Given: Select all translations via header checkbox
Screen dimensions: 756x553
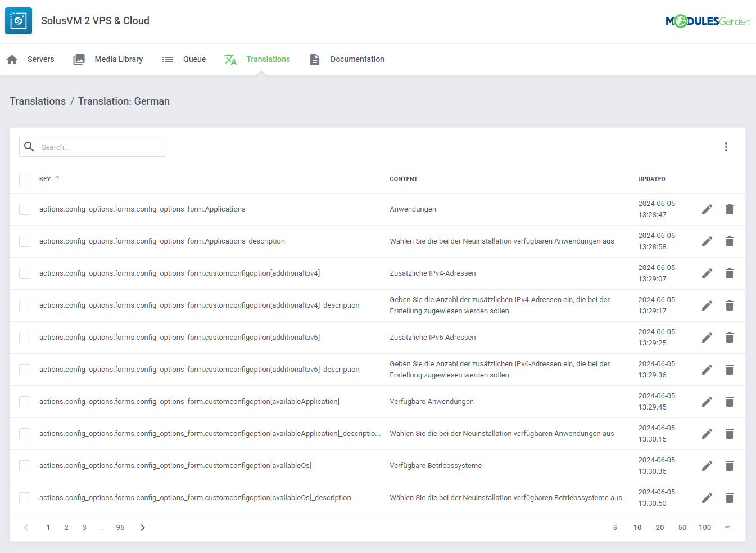Looking at the screenshot, I should 25,179.
